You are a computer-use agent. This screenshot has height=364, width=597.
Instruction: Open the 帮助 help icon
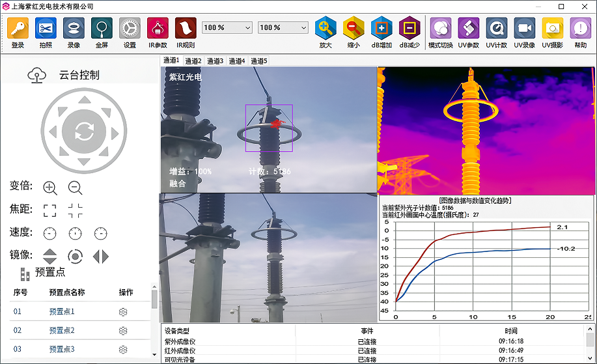[x=580, y=29]
